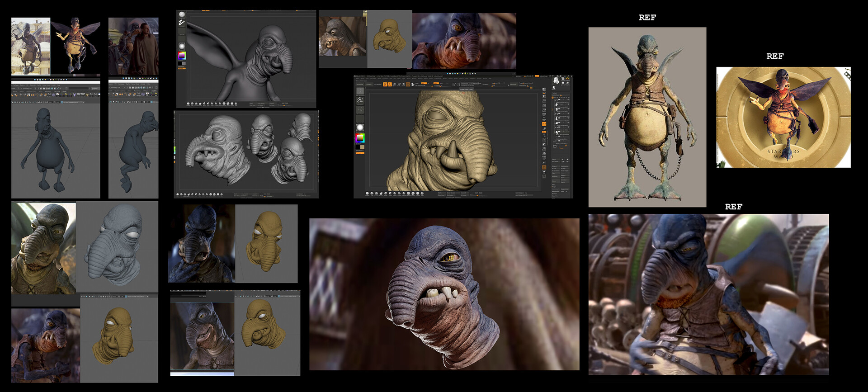The image size is (868, 392).
Task: Select Move tool in large ZBrush window toolbar
Action: pos(394,85)
